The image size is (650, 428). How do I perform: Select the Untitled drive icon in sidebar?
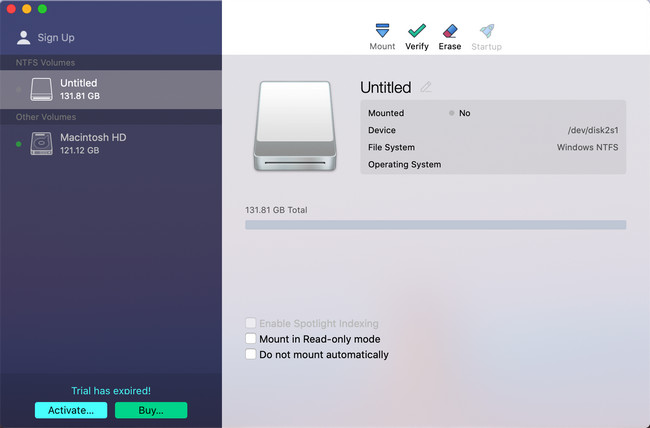(41, 89)
